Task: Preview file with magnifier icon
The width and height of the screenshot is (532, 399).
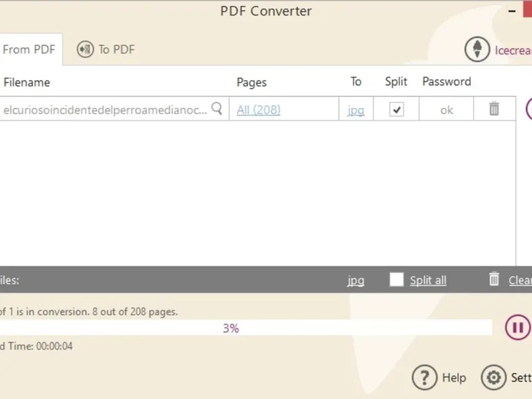Action: (217, 109)
